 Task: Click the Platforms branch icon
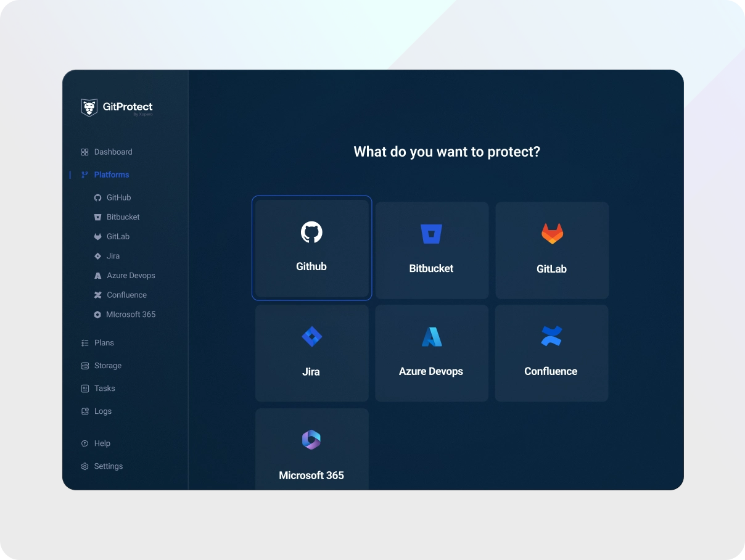point(85,175)
